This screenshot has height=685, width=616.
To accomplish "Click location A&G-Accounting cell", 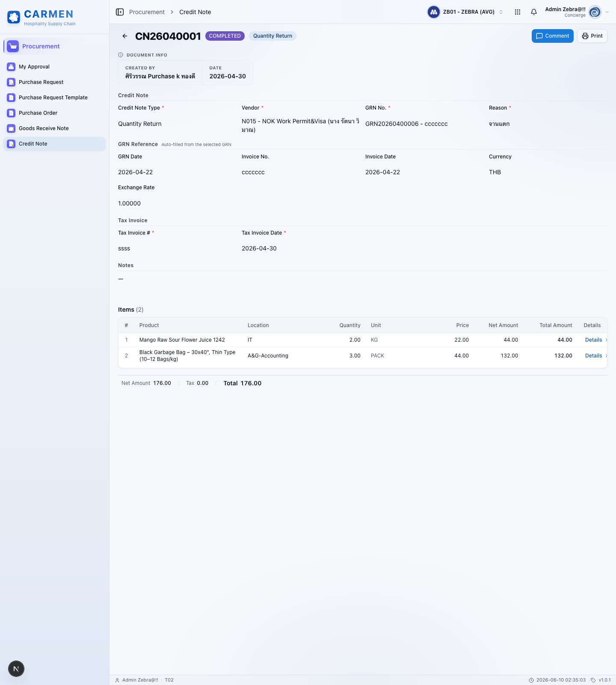I will (268, 356).
